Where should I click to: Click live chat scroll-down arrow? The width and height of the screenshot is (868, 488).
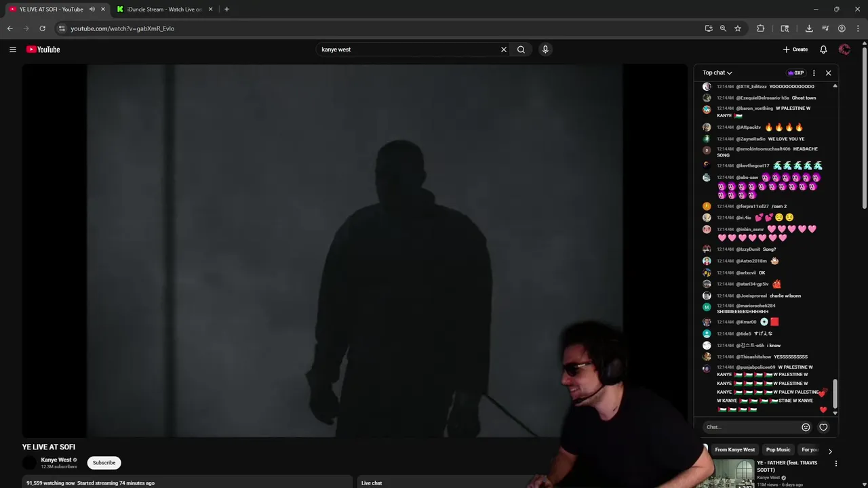click(x=835, y=413)
